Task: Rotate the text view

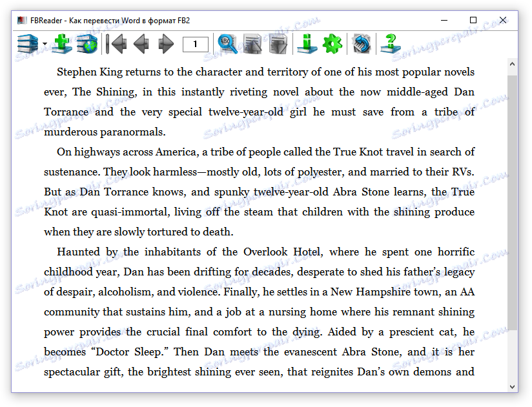Action: (362, 44)
